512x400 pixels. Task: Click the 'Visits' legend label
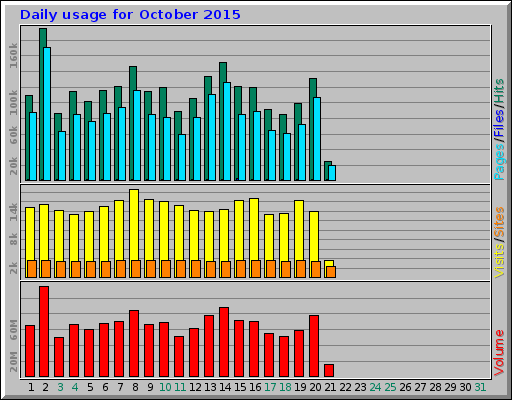(499, 261)
